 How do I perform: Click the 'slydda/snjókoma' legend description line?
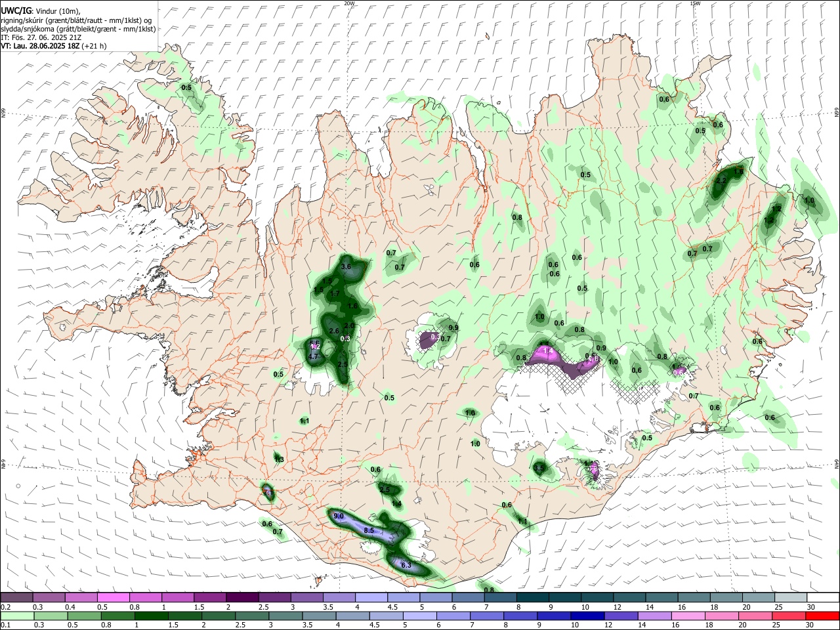coord(78,29)
